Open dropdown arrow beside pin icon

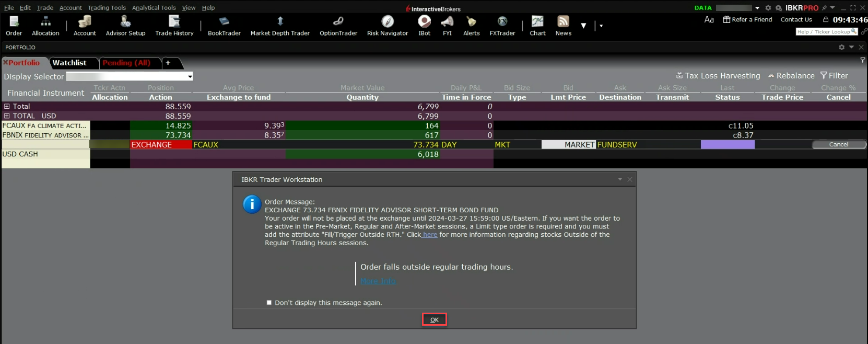832,8
